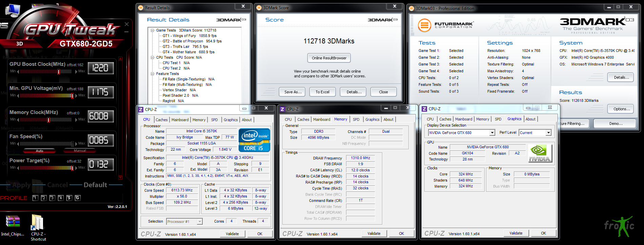This screenshot has height=245, width=644.
Task: Click the NVIDIA logo in CPU-Z Graphics
Action: click(x=540, y=153)
